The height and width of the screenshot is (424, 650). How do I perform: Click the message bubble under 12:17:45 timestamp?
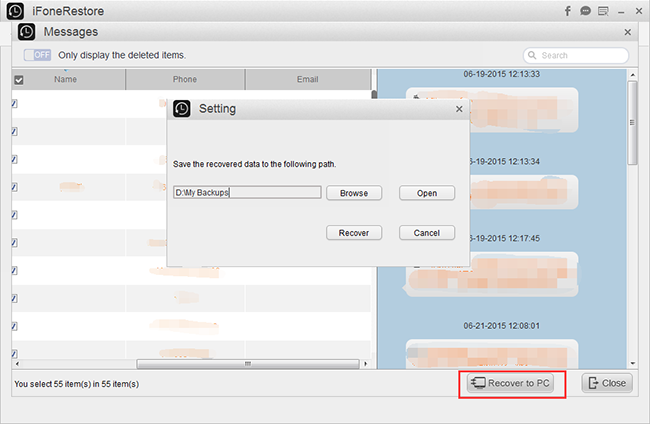pyautogui.click(x=491, y=274)
